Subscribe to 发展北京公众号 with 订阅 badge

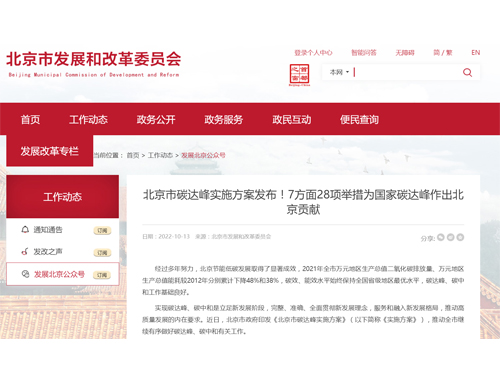pyautogui.click(x=102, y=275)
